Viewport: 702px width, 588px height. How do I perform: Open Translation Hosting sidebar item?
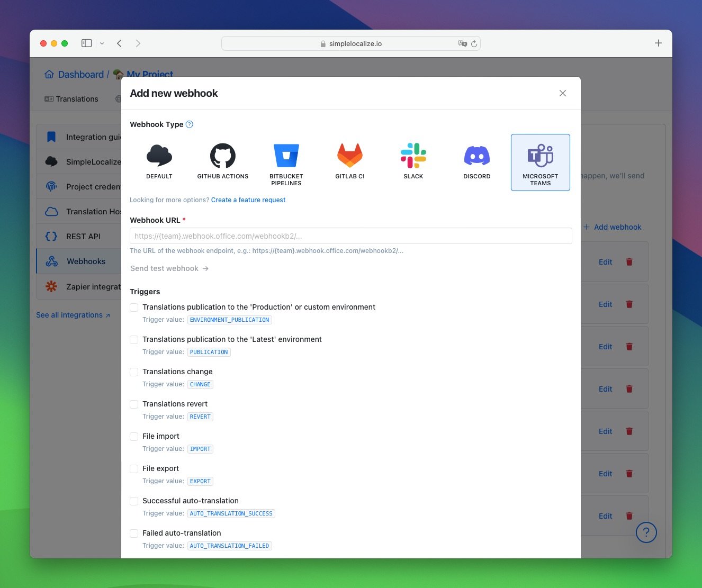tap(79, 212)
